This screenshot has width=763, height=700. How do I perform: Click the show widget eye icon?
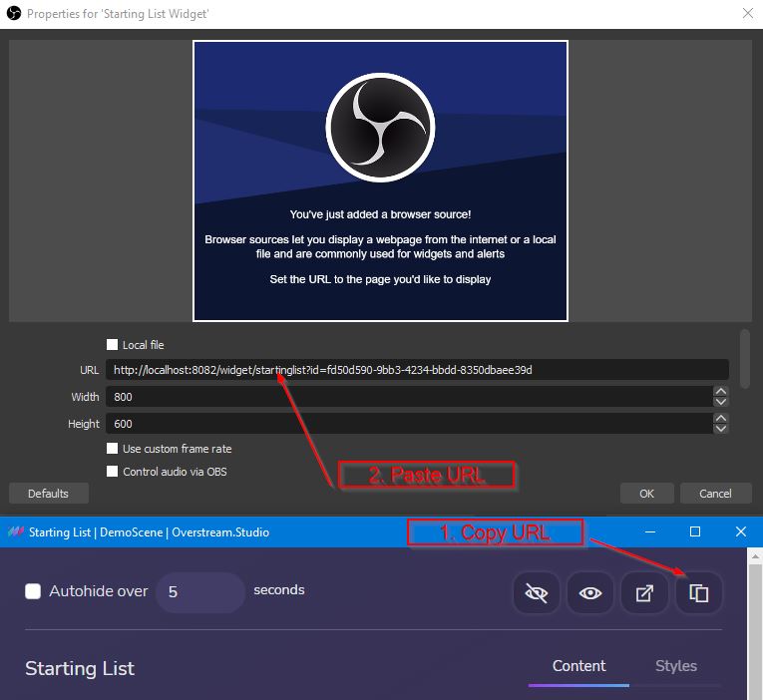[590, 593]
